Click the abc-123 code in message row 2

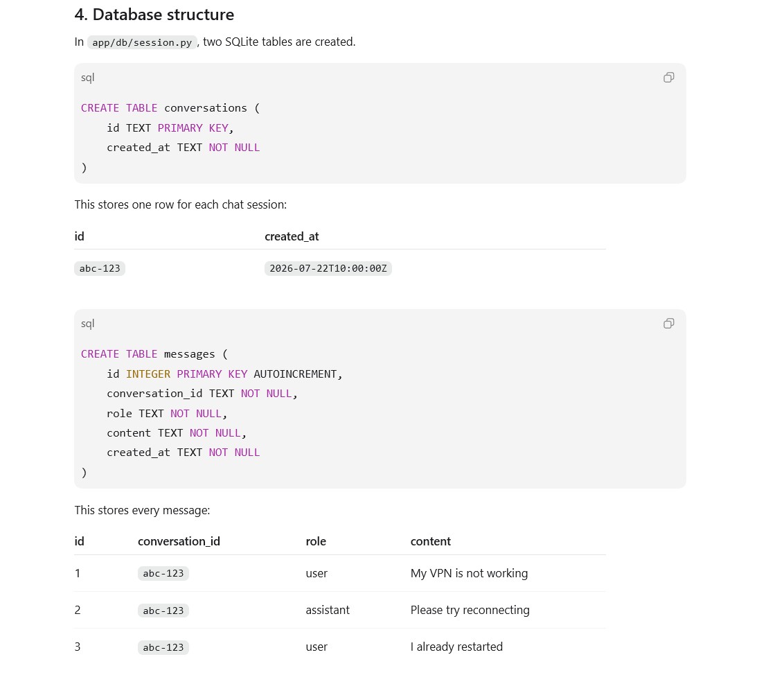pos(163,611)
